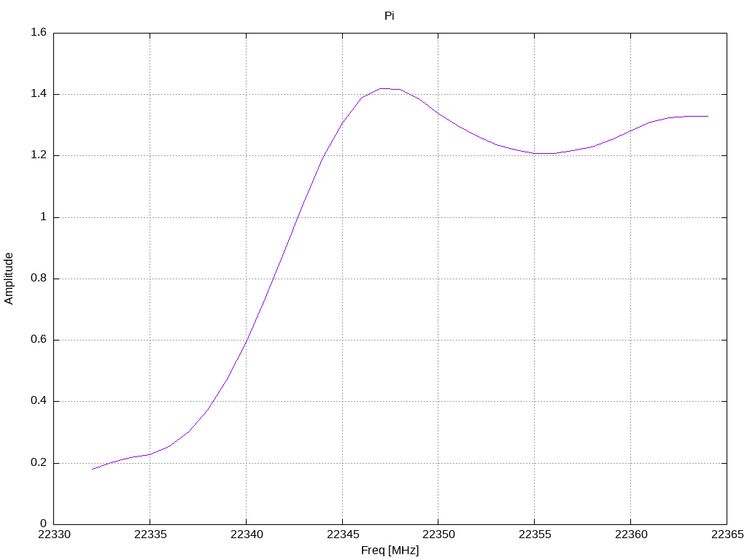This screenshot has width=747, height=560.
Task: Click y-axis tick label 1
Action: tap(43, 217)
